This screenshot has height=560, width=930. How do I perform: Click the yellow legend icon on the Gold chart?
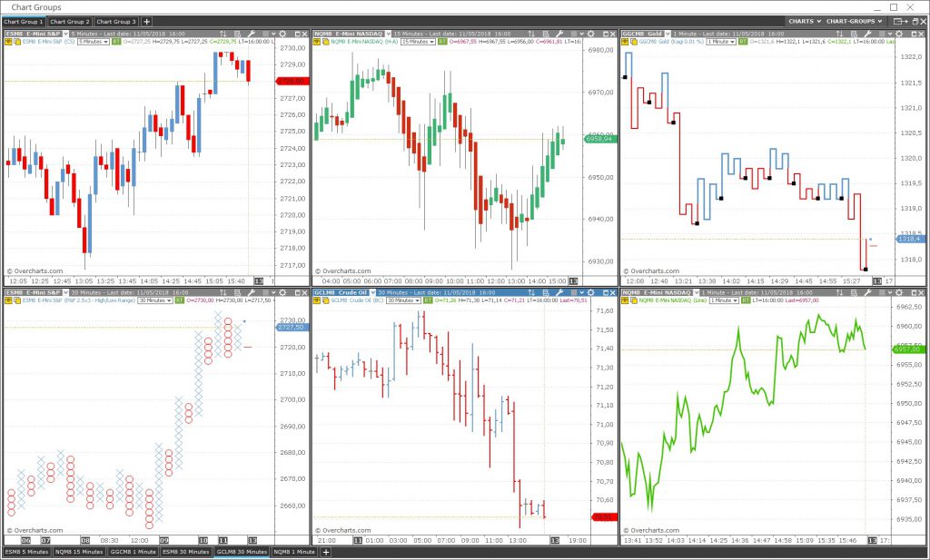626,42
